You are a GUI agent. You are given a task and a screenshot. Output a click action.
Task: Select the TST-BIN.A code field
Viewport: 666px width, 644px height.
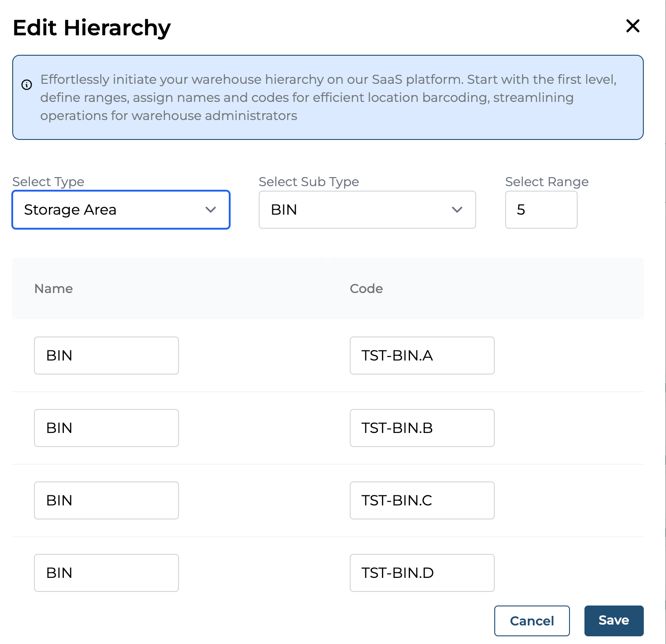coord(422,356)
